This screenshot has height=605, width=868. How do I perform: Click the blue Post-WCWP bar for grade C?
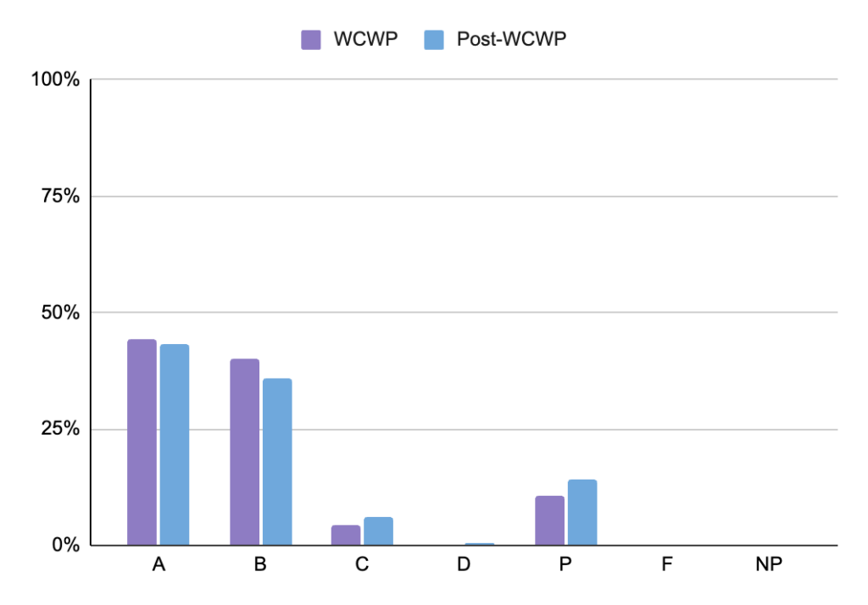(378, 531)
